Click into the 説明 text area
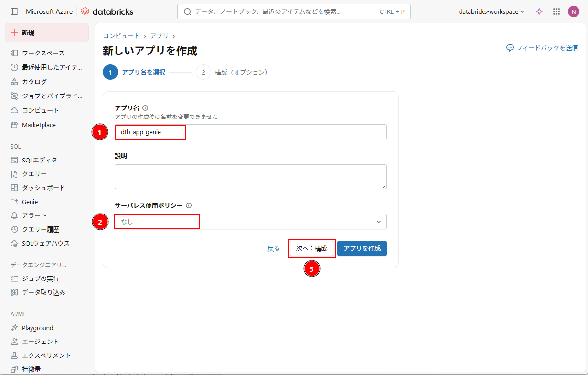This screenshot has height=375, width=588. point(250,177)
